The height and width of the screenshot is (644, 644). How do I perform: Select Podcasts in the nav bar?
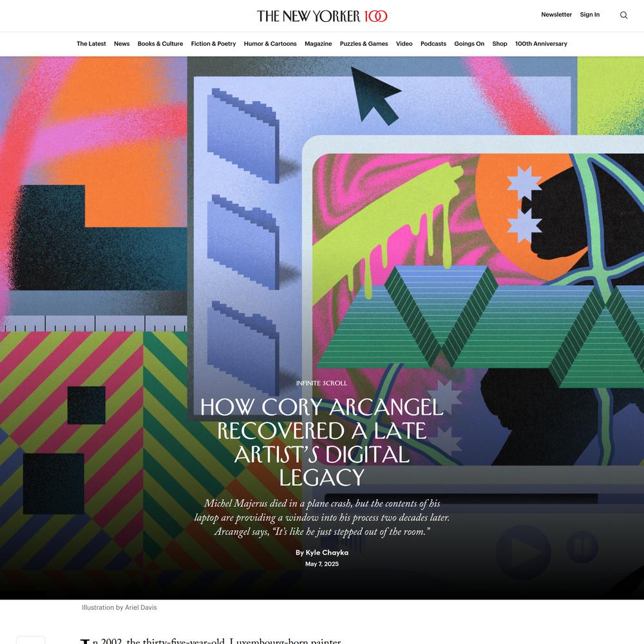(433, 44)
